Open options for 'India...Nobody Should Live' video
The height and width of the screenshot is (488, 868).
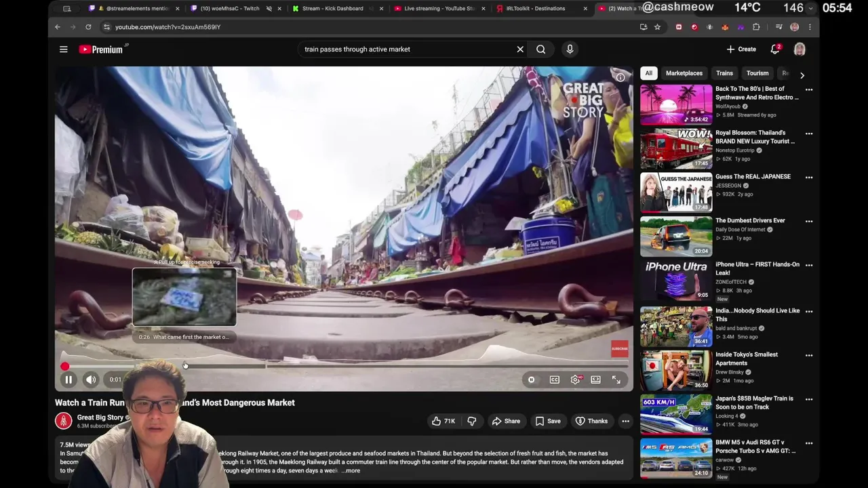(808, 311)
